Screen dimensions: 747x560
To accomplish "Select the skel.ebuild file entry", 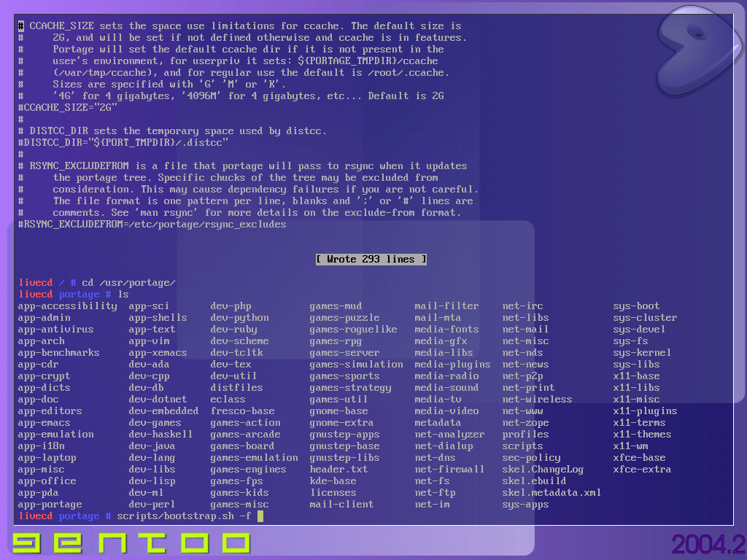I will (x=534, y=481).
